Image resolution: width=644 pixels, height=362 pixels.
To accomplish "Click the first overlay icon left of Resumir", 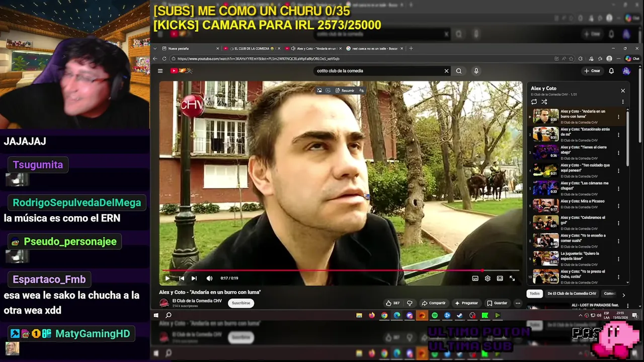I will pos(319,90).
